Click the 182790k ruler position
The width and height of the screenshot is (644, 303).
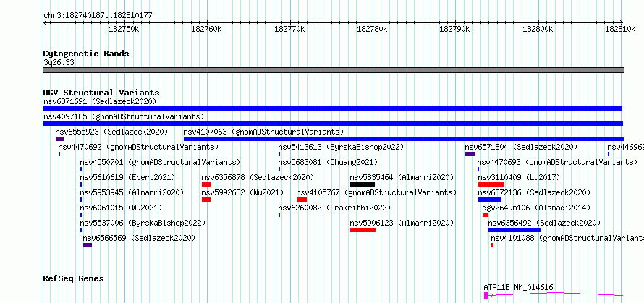455,30
